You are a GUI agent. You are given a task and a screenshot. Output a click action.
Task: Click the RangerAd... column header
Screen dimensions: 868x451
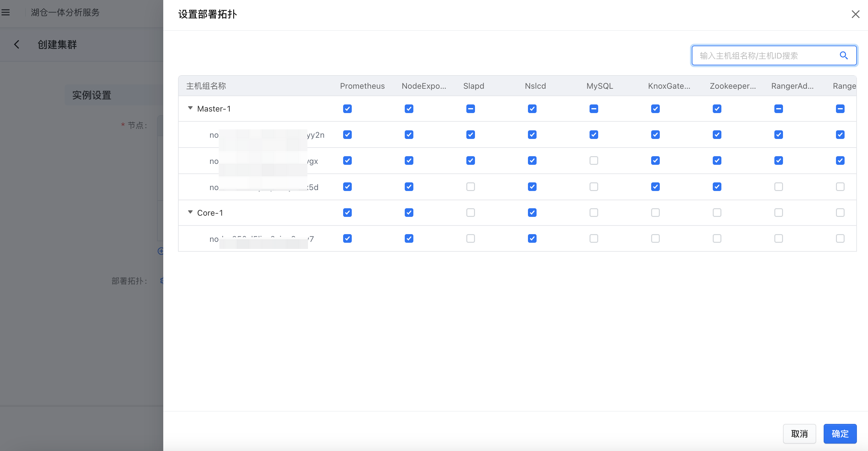pyautogui.click(x=793, y=86)
